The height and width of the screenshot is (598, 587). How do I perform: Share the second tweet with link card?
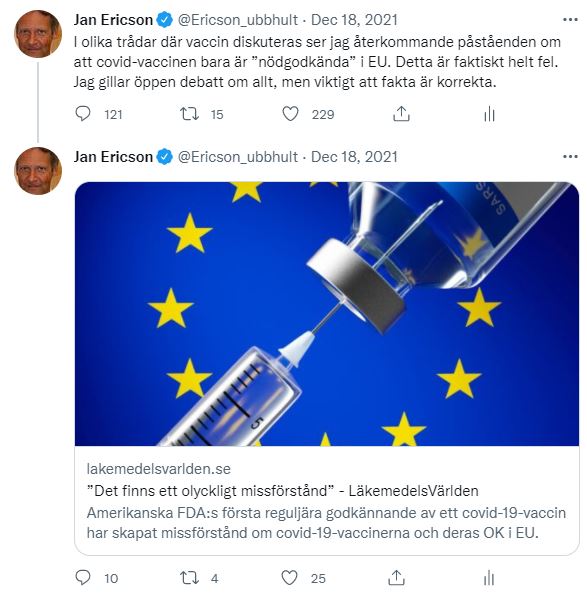click(396, 578)
